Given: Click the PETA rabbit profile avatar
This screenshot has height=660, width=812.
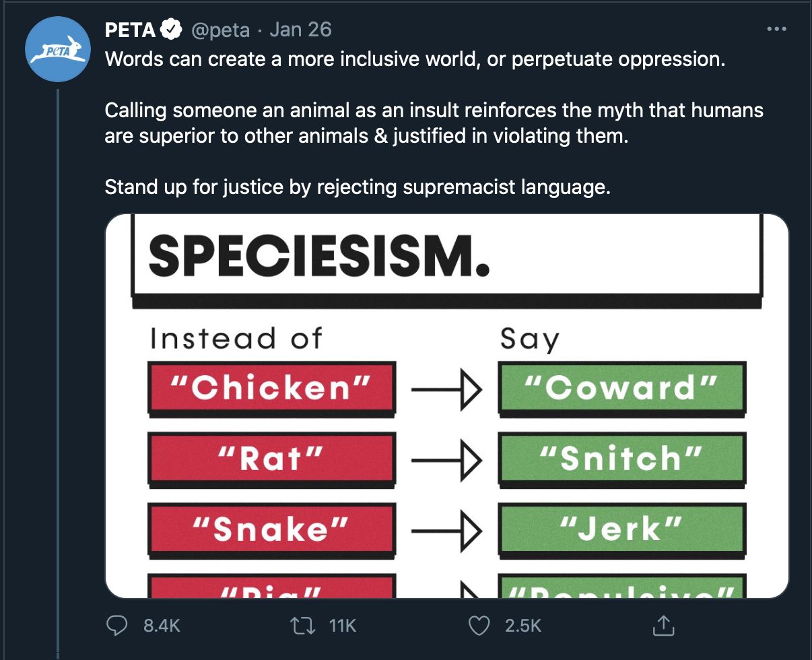Looking at the screenshot, I should [58, 48].
